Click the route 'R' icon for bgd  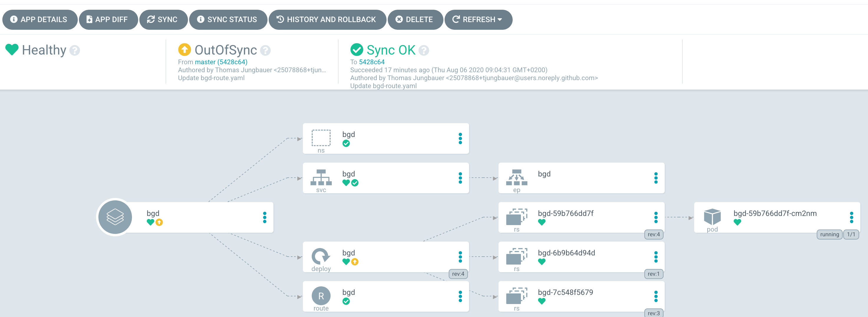click(321, 296)
